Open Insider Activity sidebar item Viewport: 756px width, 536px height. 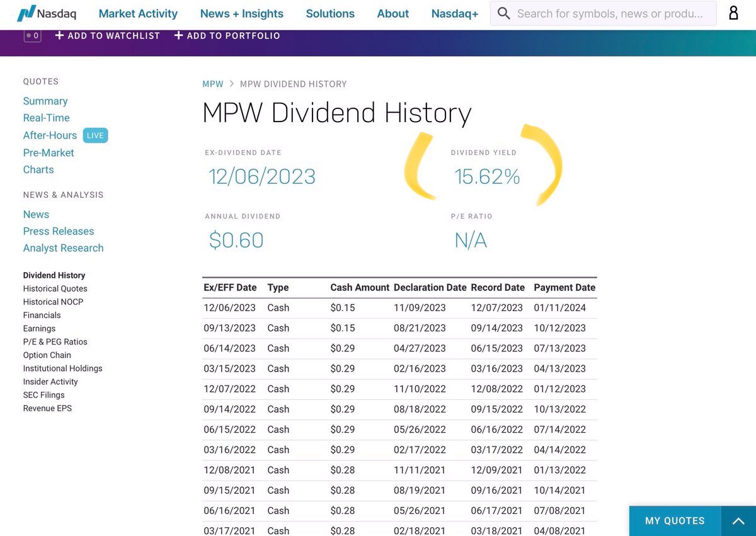click(x=50, y=381)
